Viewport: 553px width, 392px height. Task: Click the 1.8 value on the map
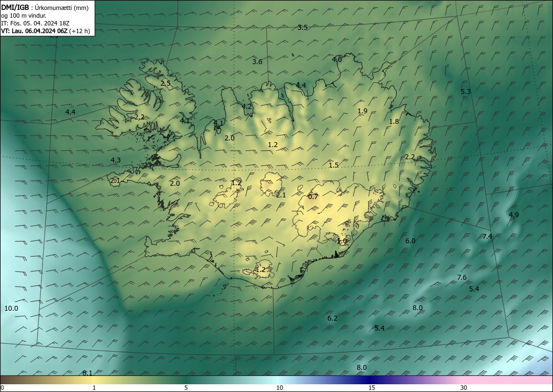[x=394, y=122]
